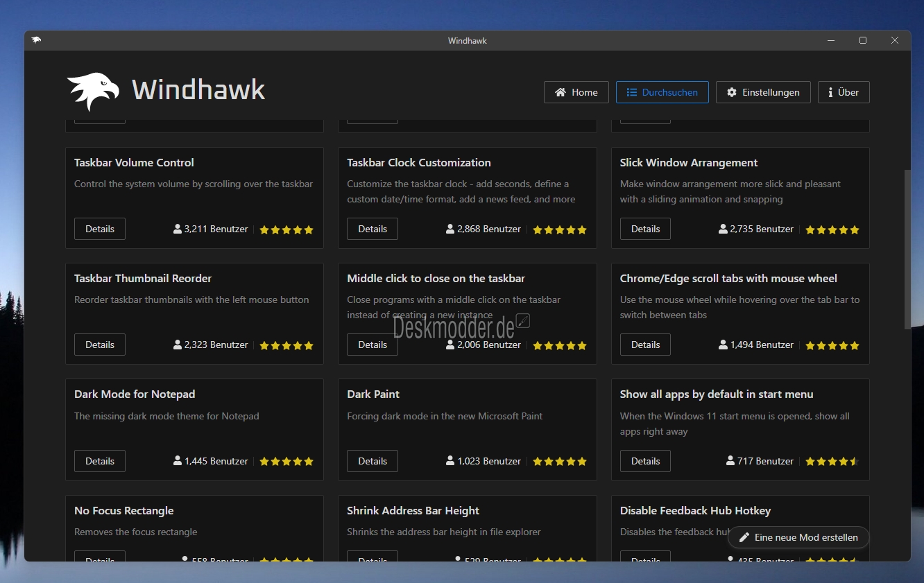Click star rating of Slick Window Arrangement
This screenshot has width=924, height=583.
pyautogui.click(x=832, y=229)
